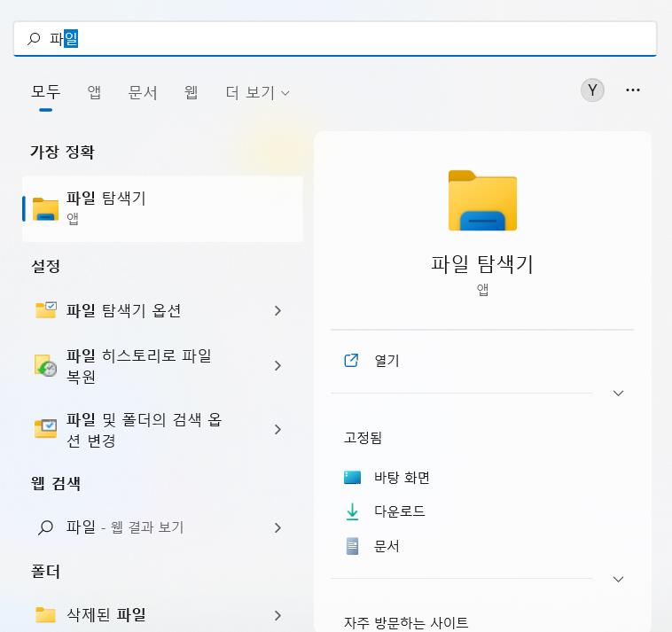Click the search options folder icon
The width and height of the screenshot is (672, 632).
(x=45, y=428)
